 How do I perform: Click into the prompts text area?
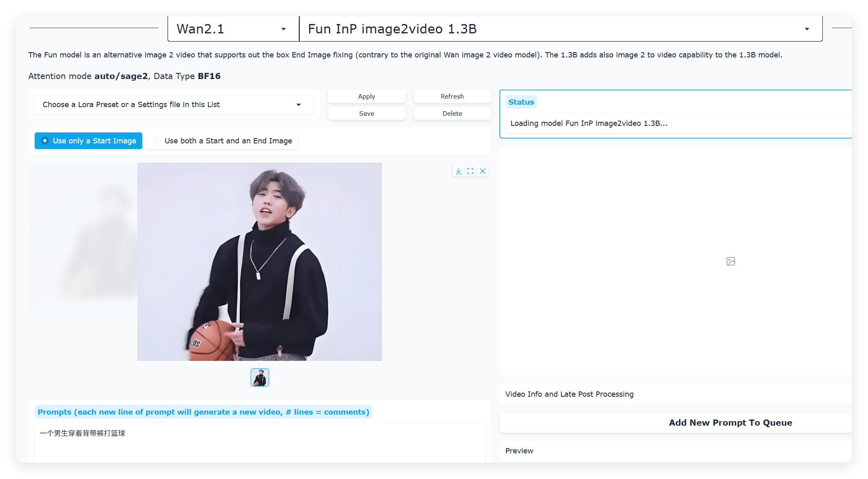pyautogui.click(x=260, y=443)
